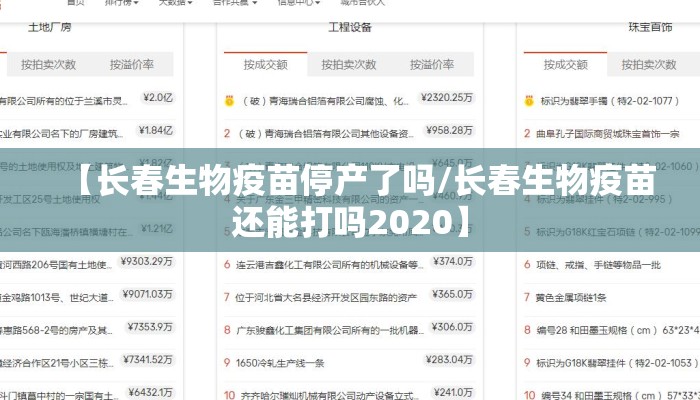Click the 工程设备 panel heading

(x=350, y=27)
